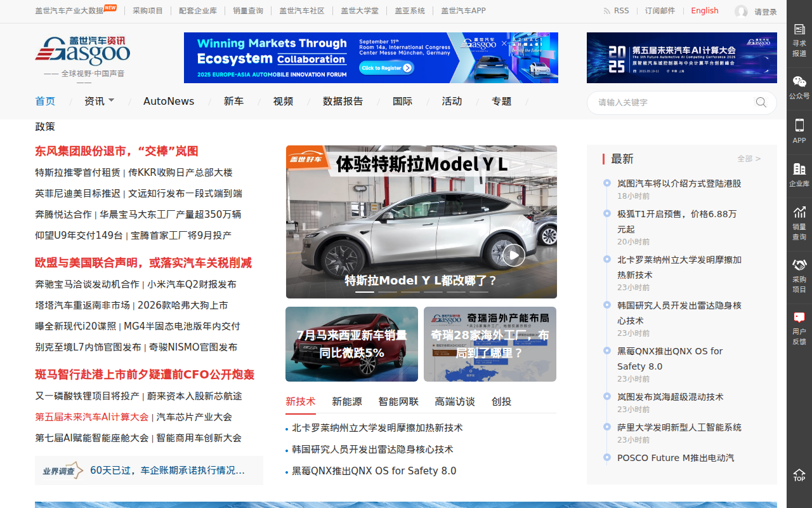Expand the 资讯 dropdown arrow
Screen dimensions: 812x508
point(112,100)
